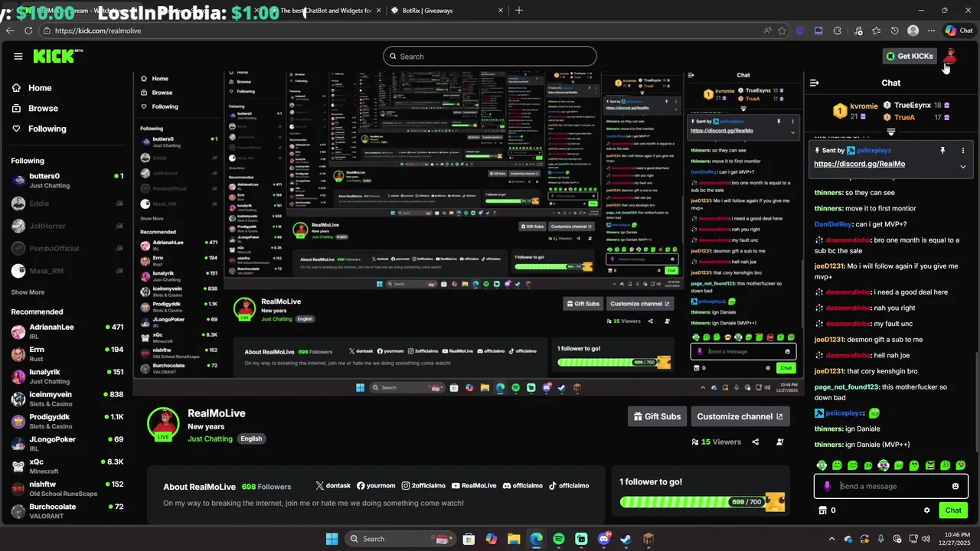Click the follower goal progress bar
This screenshot has width=980, height=551.
coord(693,502)
